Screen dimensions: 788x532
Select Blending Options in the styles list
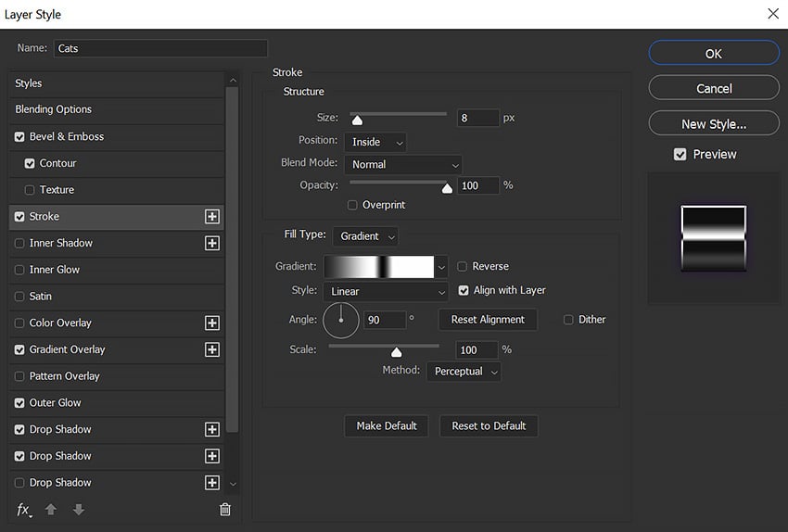54,109
